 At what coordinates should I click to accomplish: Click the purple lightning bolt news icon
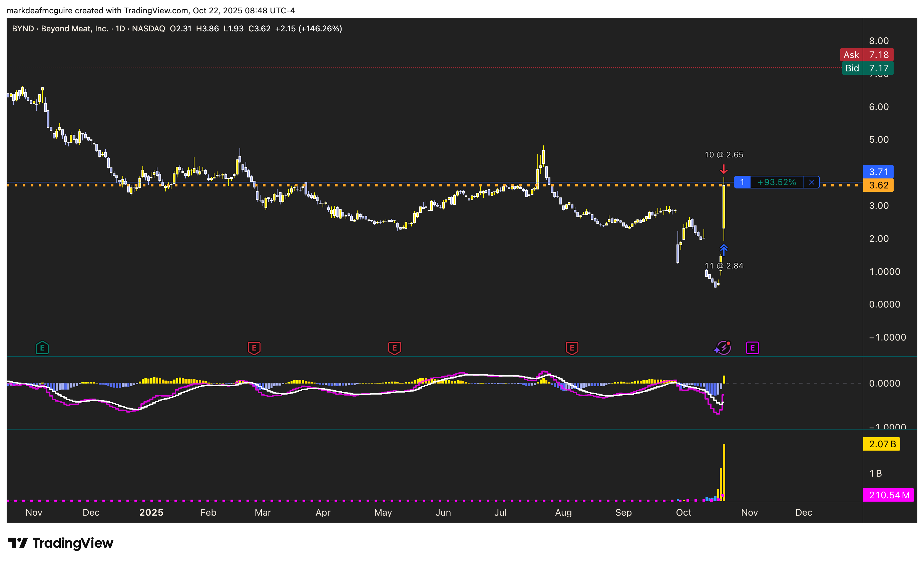click(x=724, y=348)
